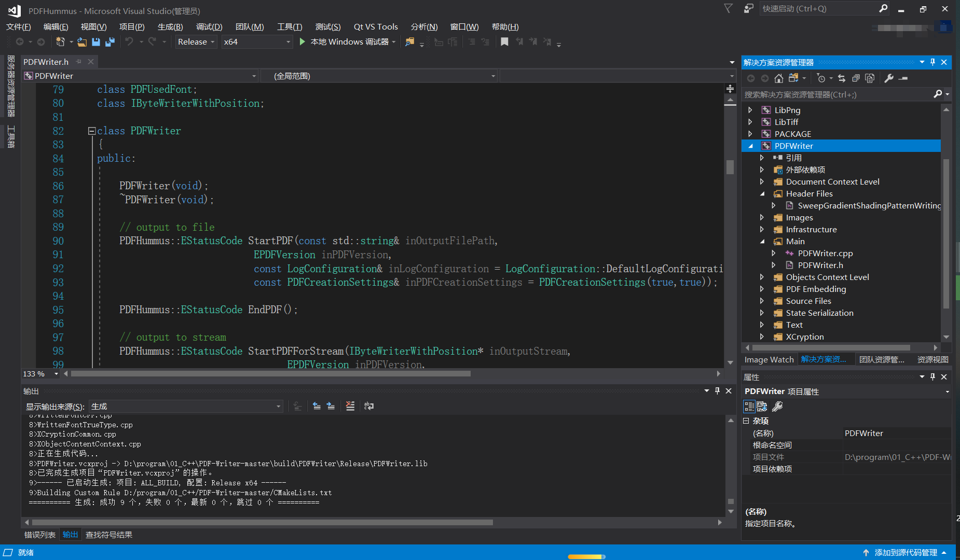The width and height of the screenshot is (960, 560).
Task: Switch the Properties panel to alphabetical sort
Action: (762, 407)
